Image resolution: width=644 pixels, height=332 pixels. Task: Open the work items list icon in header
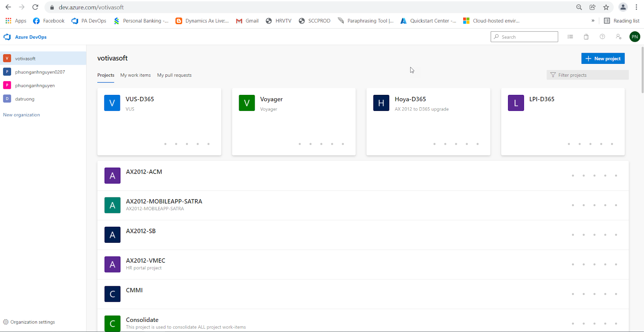(570, 37)
